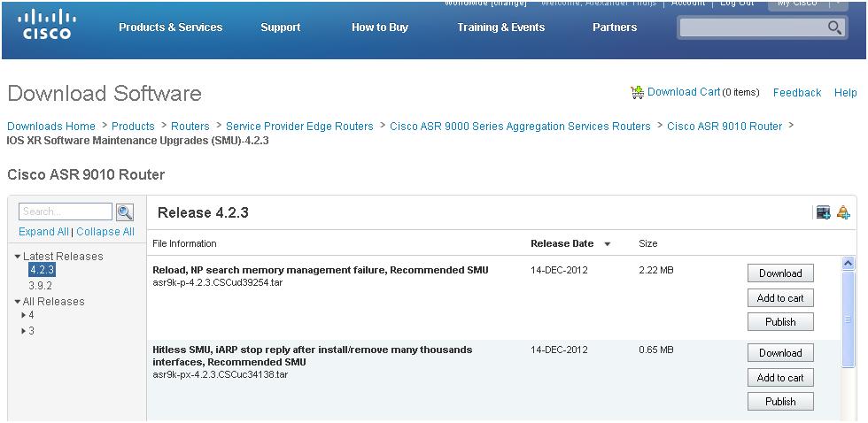Click the add device icon beside Release 4.2.3
Viewport: 868px width, 423px height.
(x=824, y=212)
